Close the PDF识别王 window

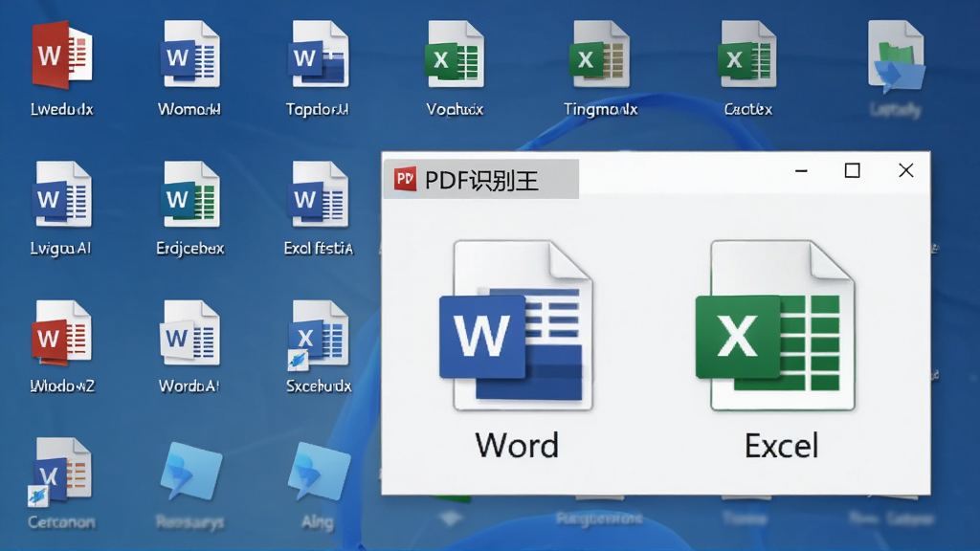click(905, 170)
